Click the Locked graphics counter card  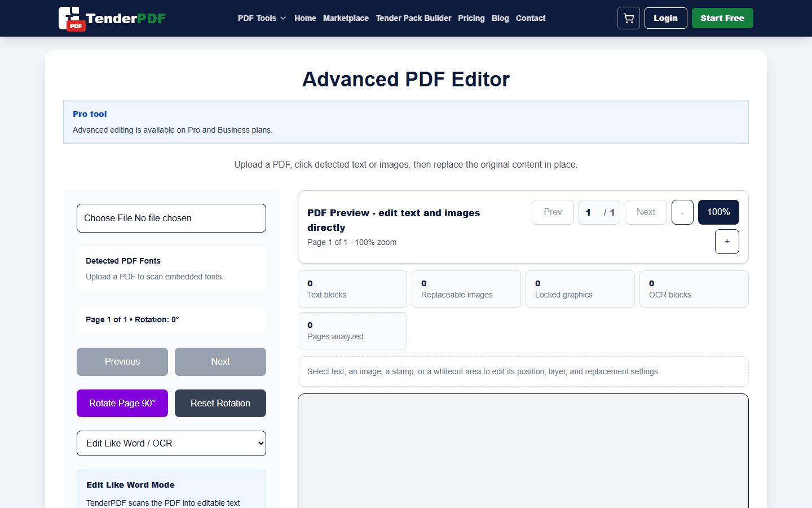pos(580,289)
